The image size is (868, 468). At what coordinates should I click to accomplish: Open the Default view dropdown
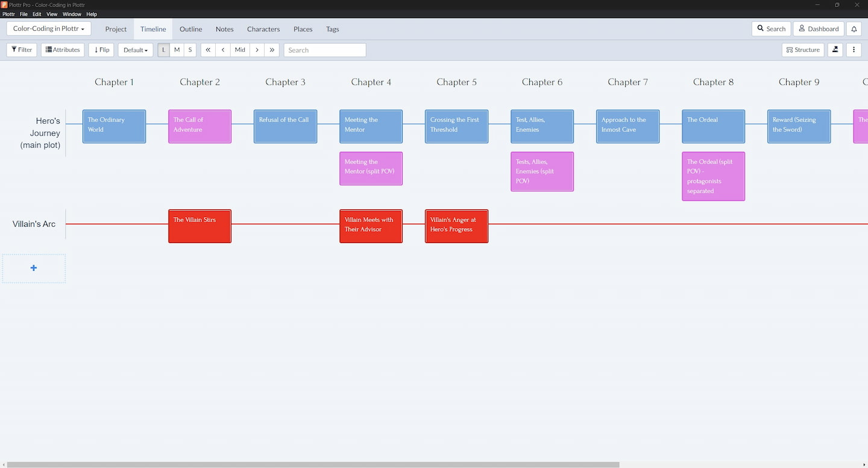pos(135,49)
